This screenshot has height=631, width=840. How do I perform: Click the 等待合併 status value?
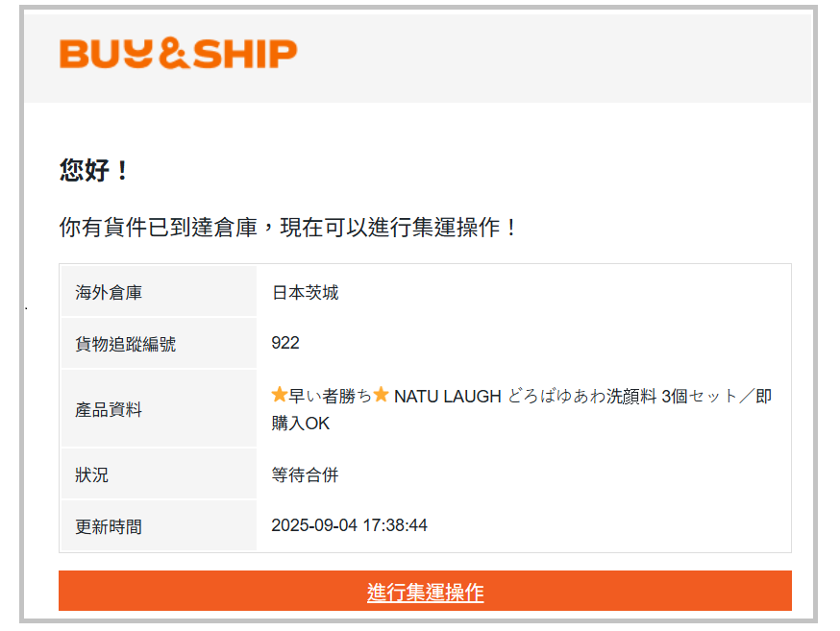[x=305, y=474]
